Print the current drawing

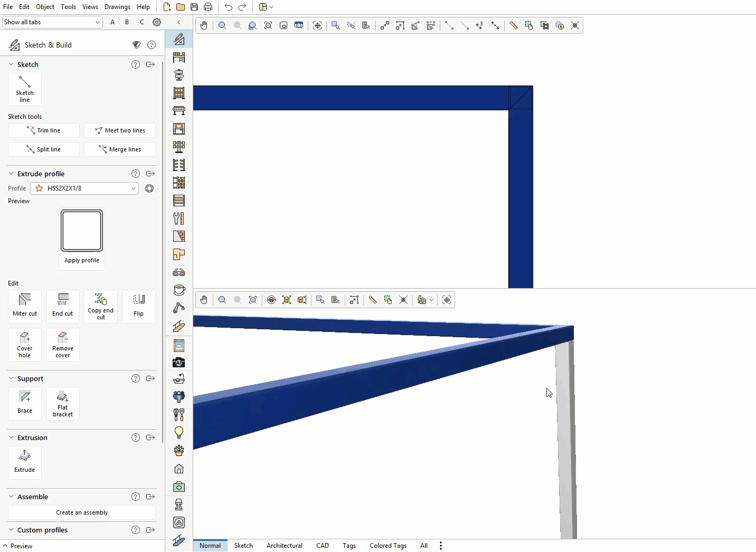point(208,7)
